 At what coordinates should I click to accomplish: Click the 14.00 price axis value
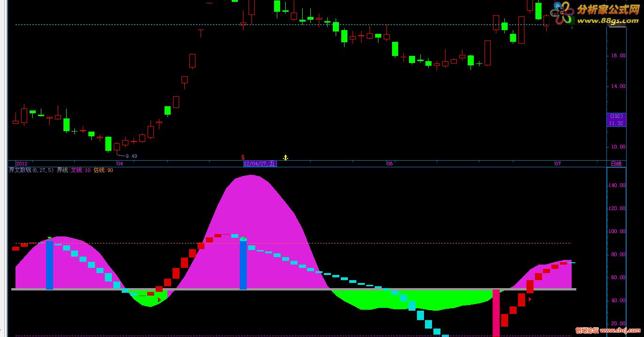[618, 86]
